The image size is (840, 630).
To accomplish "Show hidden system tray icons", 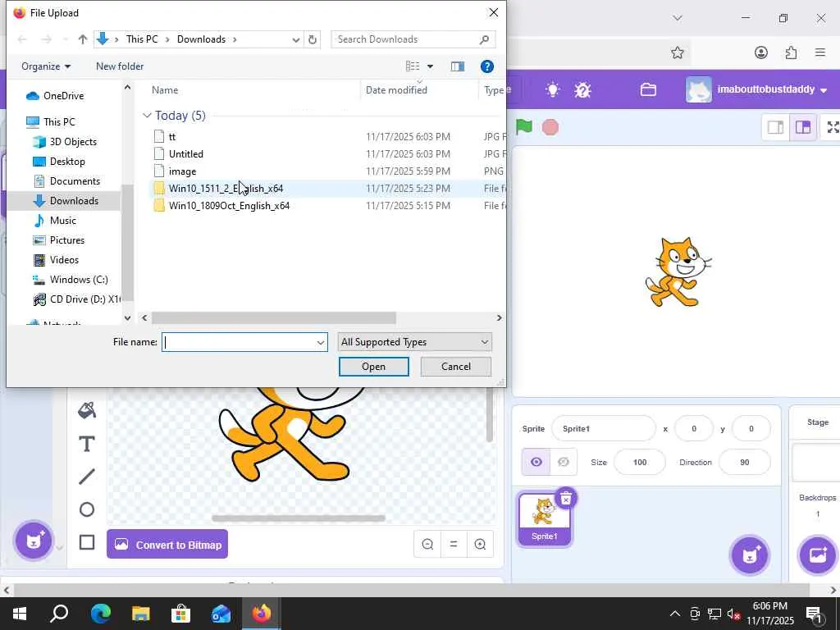I will pos(675,614).
